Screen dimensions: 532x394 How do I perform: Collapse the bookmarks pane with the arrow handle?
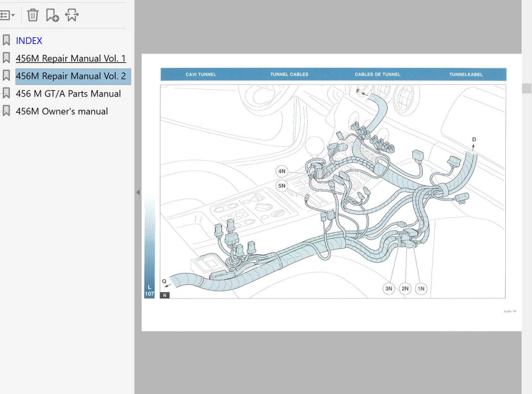(x=137, y=192)
